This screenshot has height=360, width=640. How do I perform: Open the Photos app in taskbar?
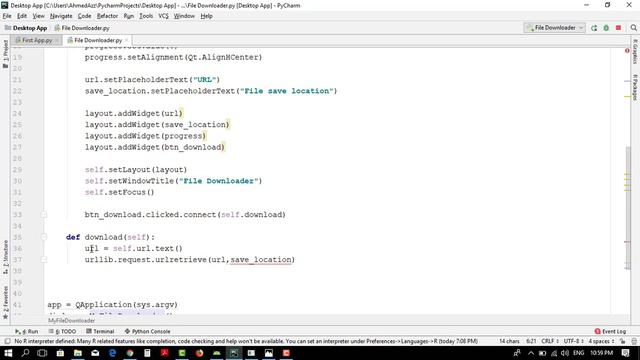tap(269, 353)
